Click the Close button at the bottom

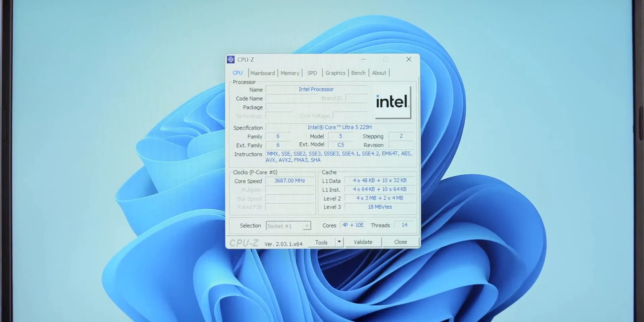(x=400, y=242)
